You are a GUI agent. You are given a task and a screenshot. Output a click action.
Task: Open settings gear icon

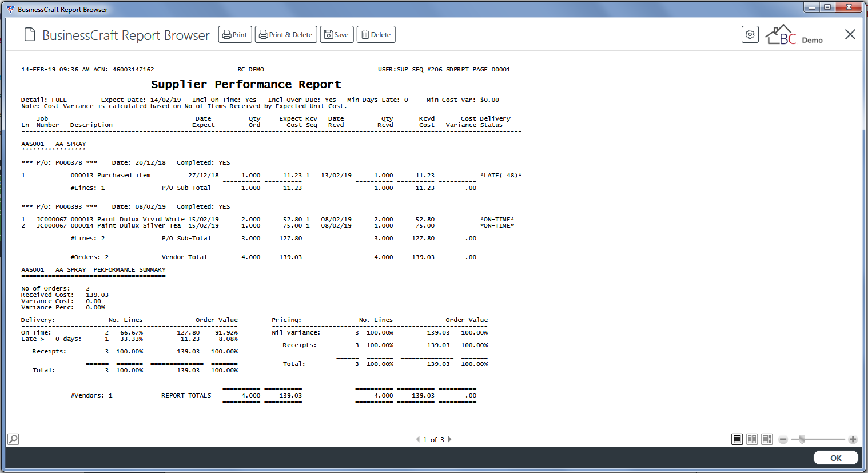coord(750,34)
